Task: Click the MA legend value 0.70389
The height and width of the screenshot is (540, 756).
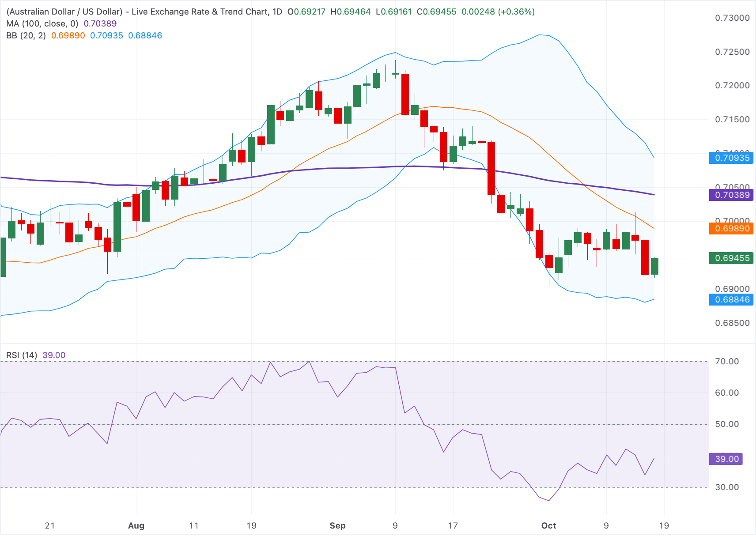Action: pos(100,23)
